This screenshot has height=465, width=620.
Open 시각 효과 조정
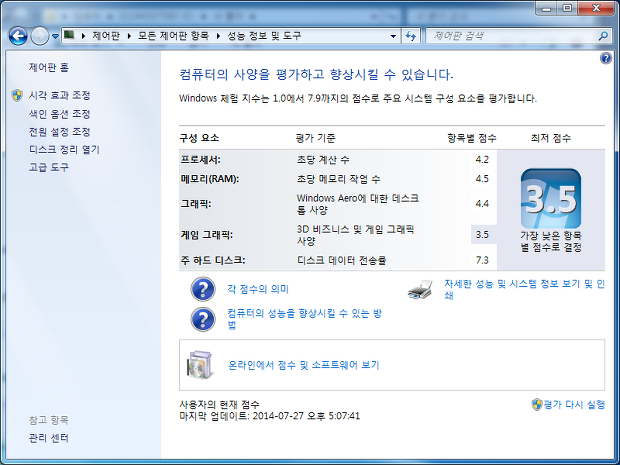point(59,95)
